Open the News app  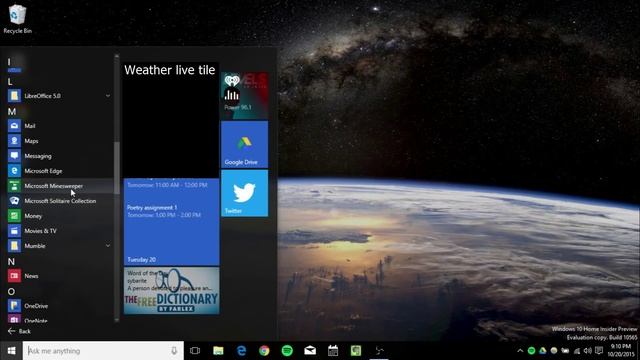[59, 276]
